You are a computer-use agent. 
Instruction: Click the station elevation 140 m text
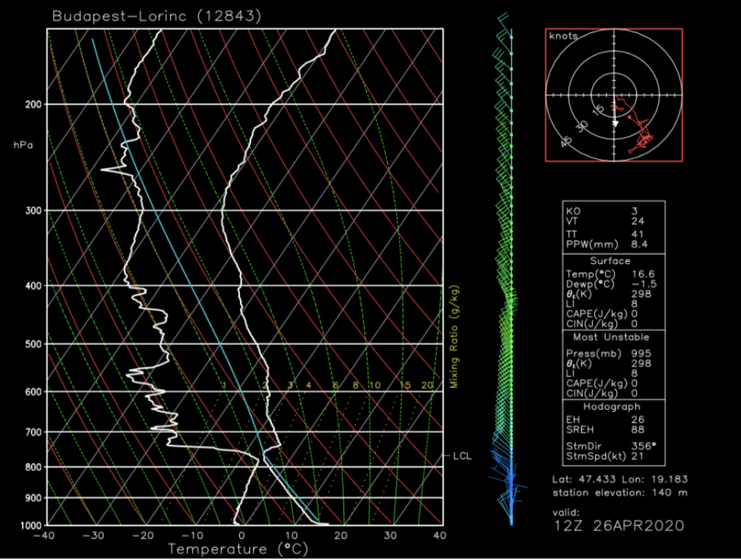620,492
